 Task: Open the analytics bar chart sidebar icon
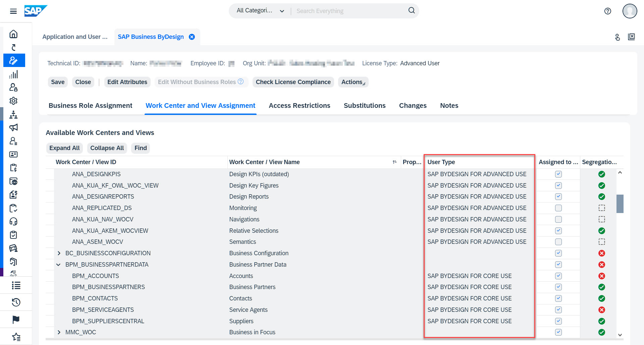click(x=13, y=74)
